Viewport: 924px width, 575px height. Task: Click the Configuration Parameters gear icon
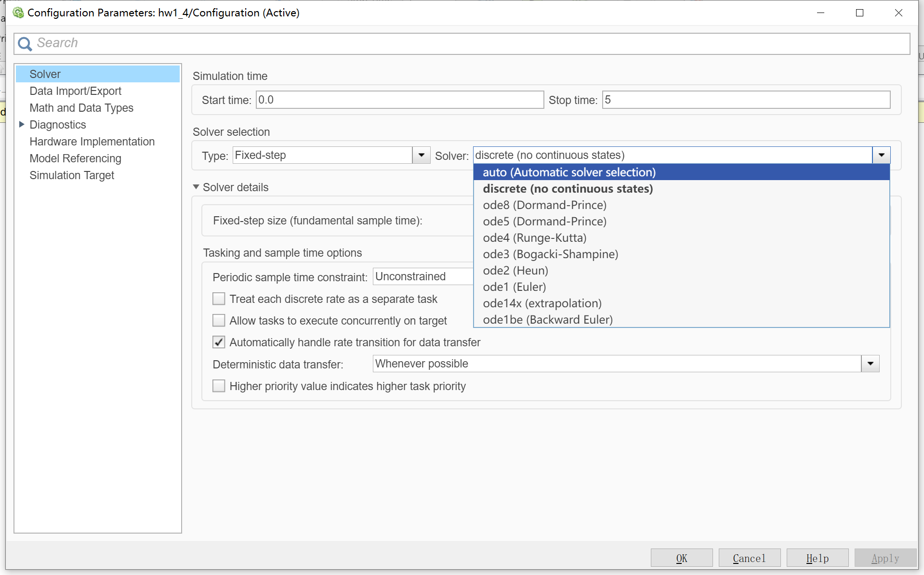pos(18,13)
